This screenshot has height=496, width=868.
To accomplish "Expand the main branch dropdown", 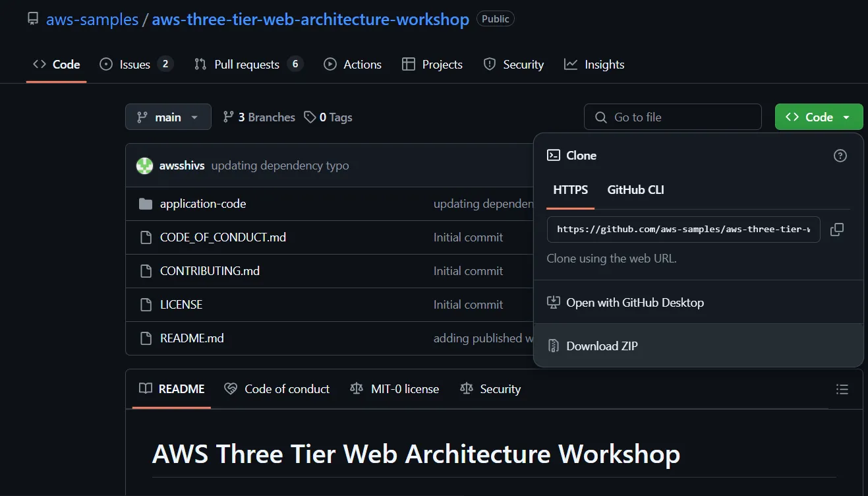I will pos(168,117).
